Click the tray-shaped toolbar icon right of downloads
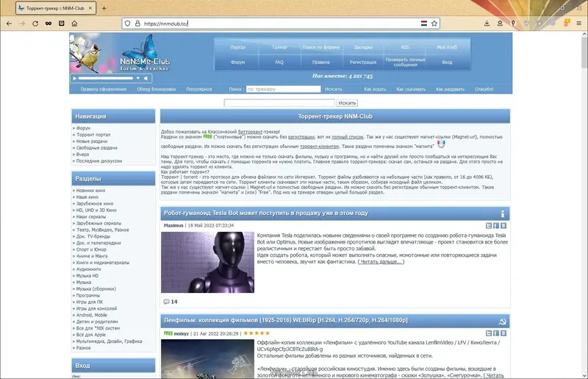 pos(500,24)
